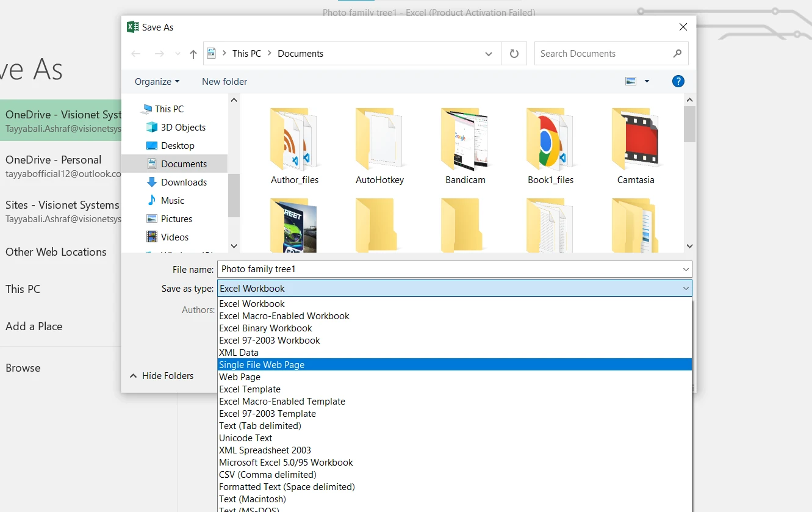Select Videos in navigation tree
Screen dimensions: 812x512
coord(167,237)
